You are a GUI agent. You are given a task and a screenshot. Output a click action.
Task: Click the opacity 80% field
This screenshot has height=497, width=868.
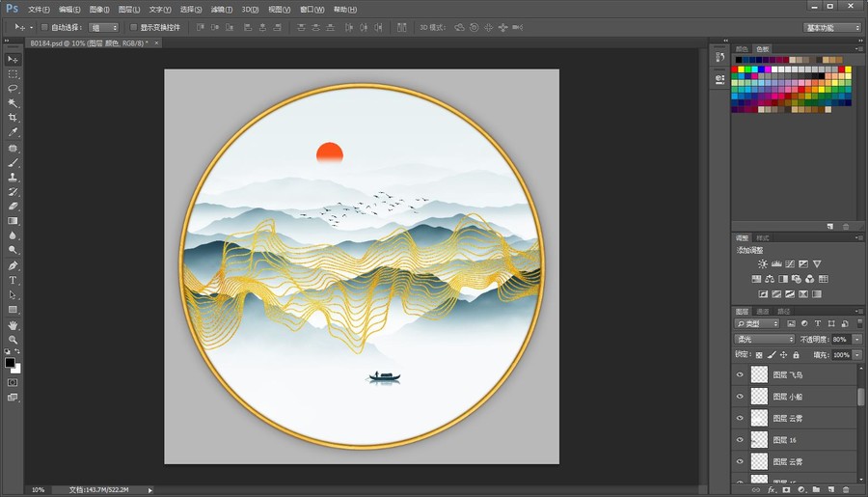[840, 339]
